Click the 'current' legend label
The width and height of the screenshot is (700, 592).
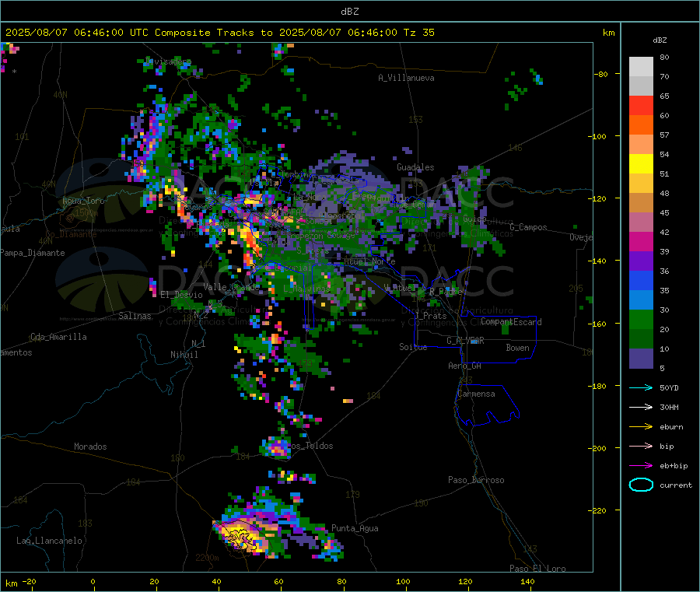tap(675, 485)
